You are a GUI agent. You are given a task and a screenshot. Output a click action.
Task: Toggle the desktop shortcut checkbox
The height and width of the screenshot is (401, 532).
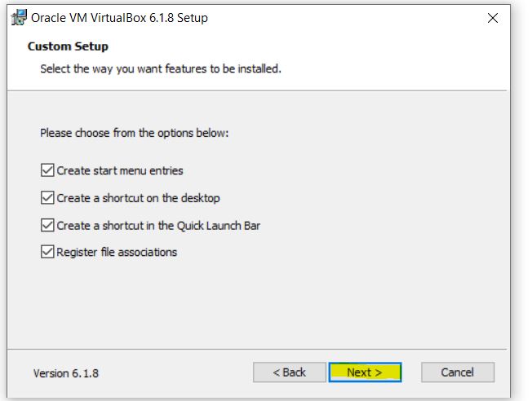click(47, 198)
